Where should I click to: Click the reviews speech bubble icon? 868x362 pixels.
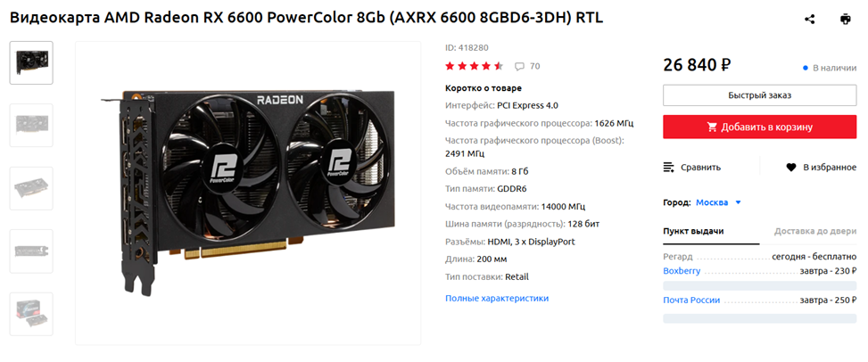519,66
